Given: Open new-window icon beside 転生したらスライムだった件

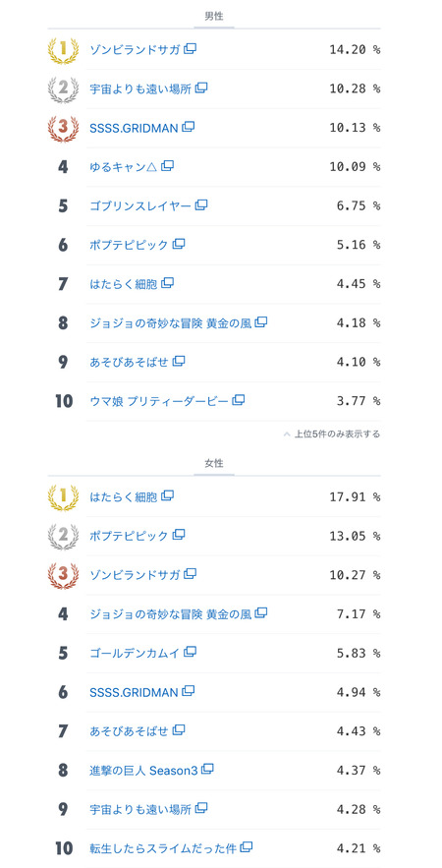Looking at the screenshot, I should coord(247,847).
